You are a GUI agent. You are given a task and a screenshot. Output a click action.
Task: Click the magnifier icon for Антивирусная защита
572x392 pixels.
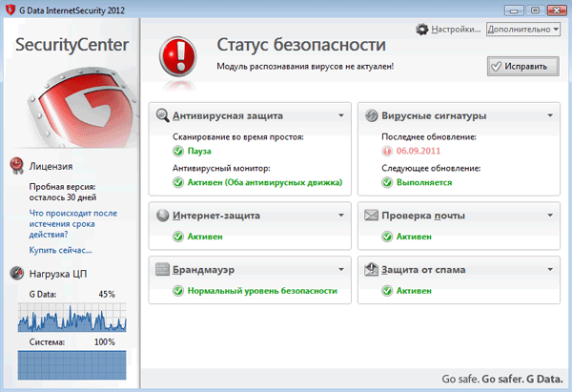click(x=162, y=115)
